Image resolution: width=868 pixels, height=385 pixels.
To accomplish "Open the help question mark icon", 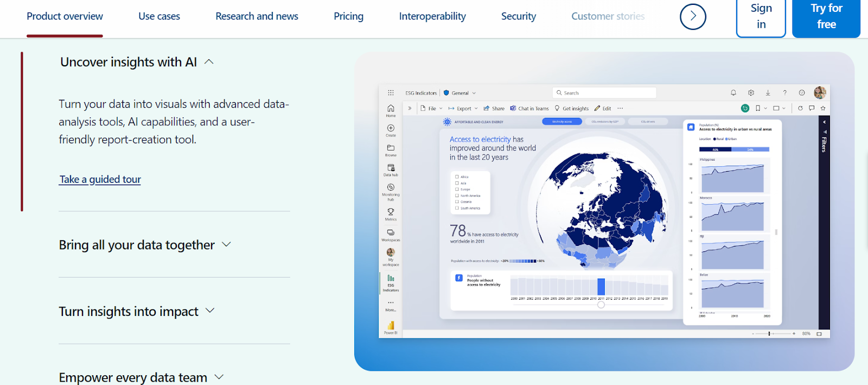I will (x=784, y=93).
